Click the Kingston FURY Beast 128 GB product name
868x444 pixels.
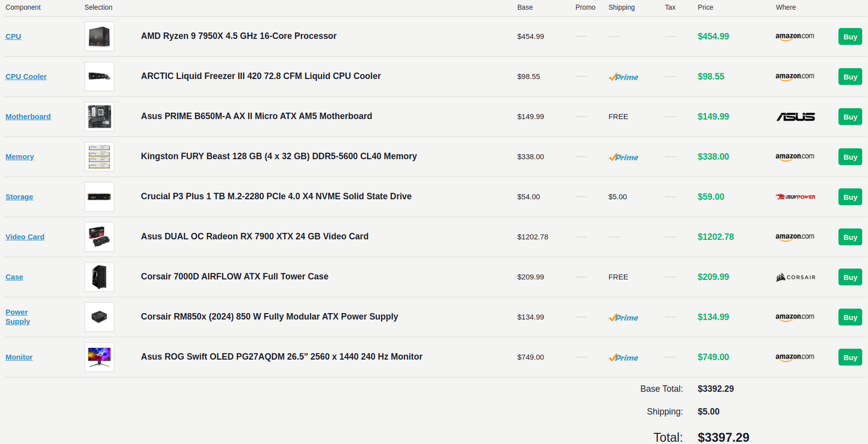tap(279, 156)
